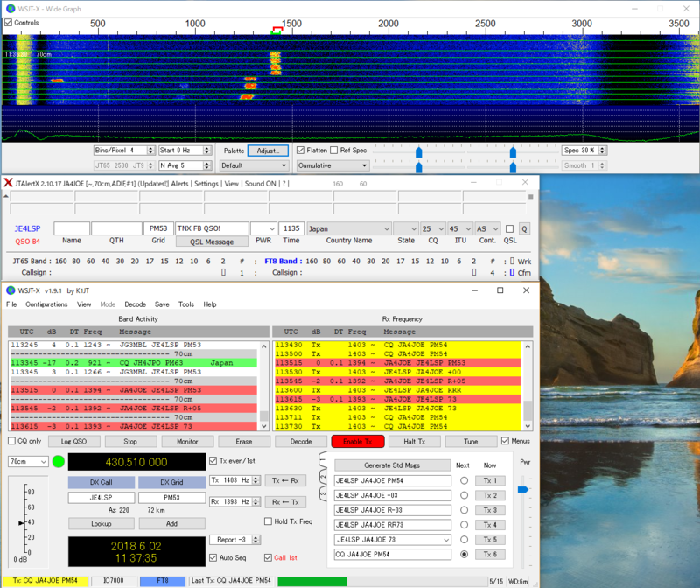Open the Configurations menu
The width and height of the screenshot is (700, 588).
pyautogui.click(x=46, y=304)
